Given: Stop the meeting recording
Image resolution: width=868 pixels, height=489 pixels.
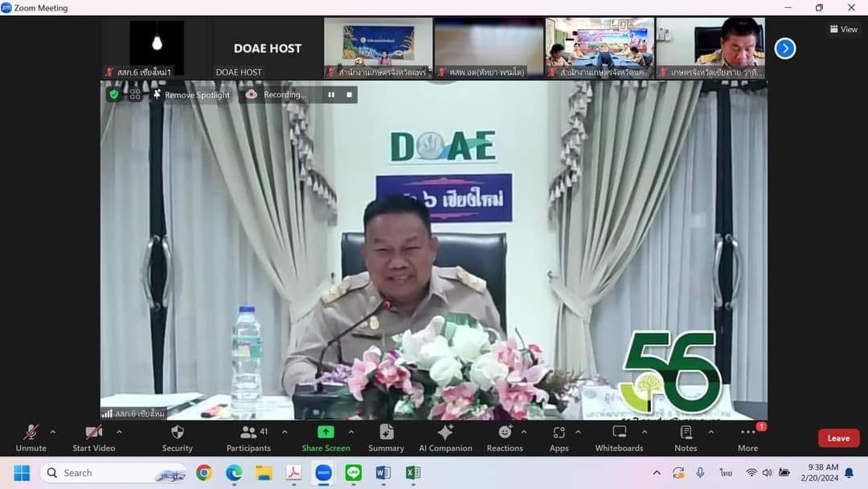Looking at the screenshot, I should pyautogui.click(x=349, y=95).
